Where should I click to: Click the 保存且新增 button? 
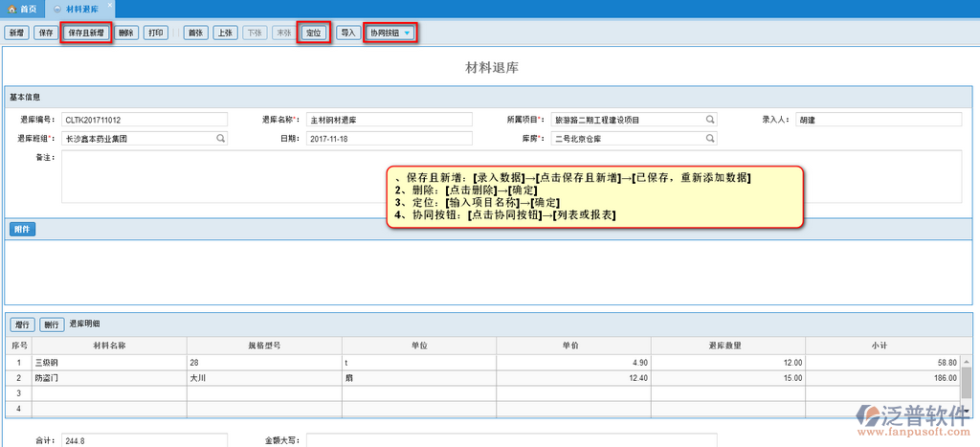[86, 33]
